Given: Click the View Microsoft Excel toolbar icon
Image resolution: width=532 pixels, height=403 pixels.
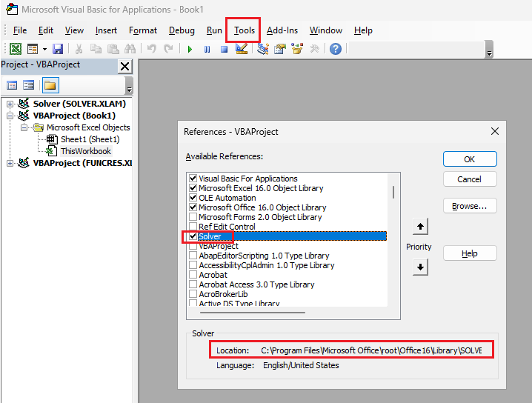Looking at the screenshot, I should 16,49.
